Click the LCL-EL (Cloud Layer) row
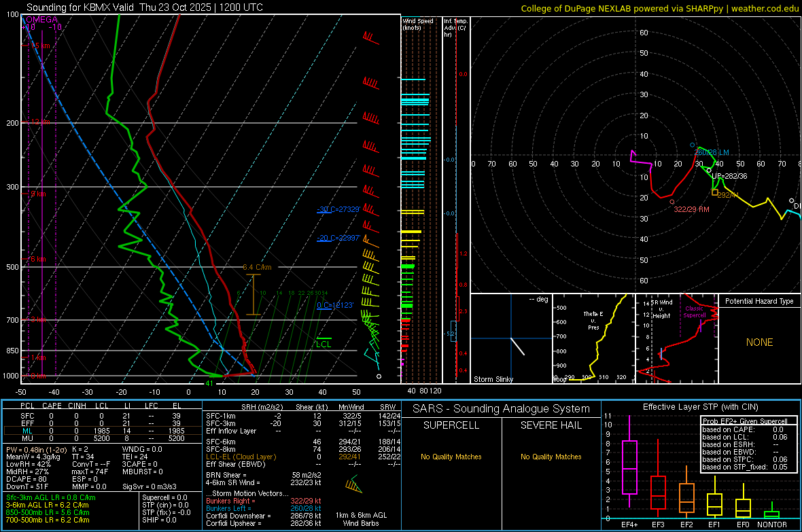This screenshot has width=802, height=532. click(303, 457)
